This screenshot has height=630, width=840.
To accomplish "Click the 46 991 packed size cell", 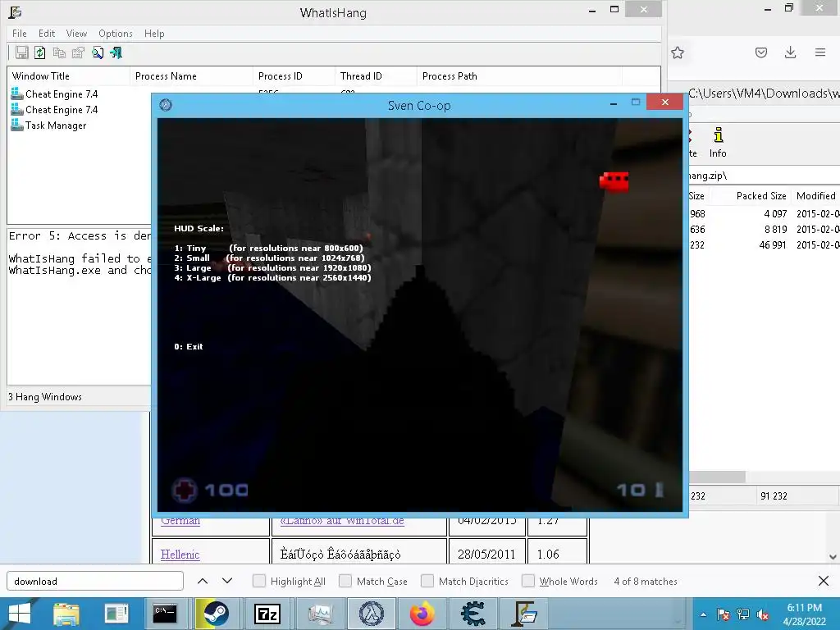I will (773, 244).
